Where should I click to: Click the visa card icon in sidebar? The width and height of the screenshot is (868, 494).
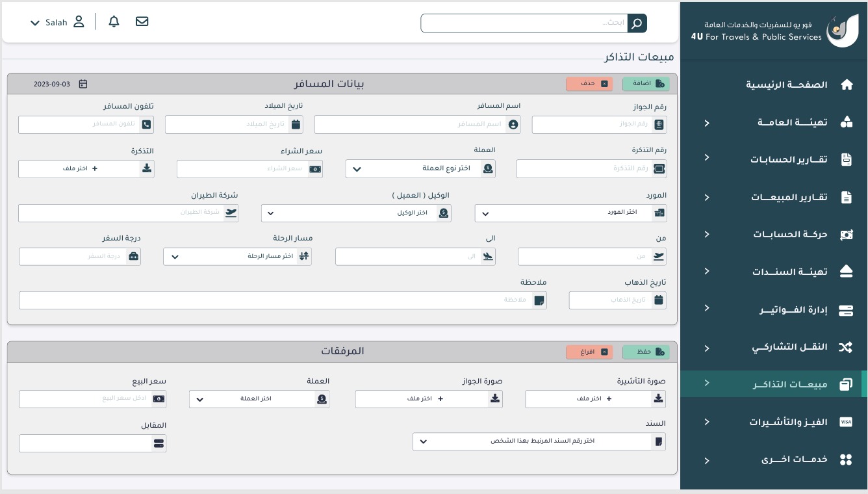[845, 422]
